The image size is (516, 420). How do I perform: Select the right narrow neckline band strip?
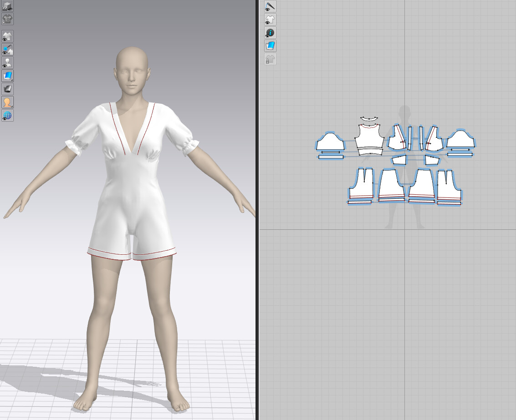click(x=421, y=138)
